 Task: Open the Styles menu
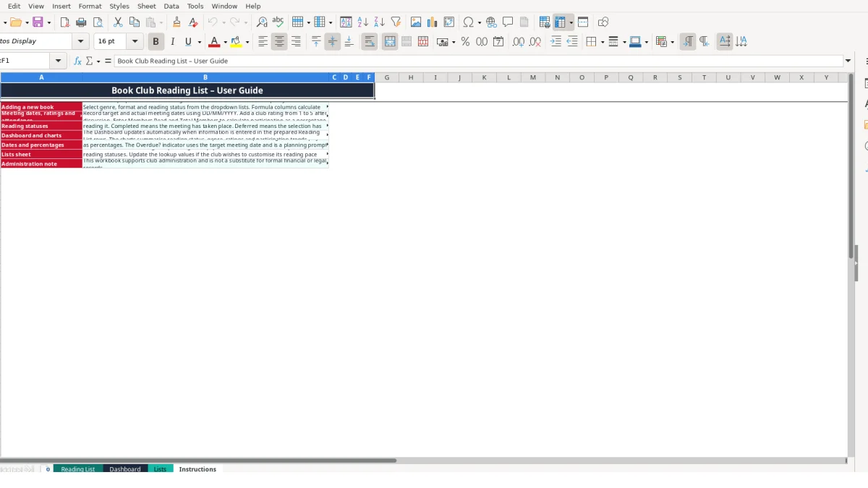pyautogui.click(x=119, y=6)
